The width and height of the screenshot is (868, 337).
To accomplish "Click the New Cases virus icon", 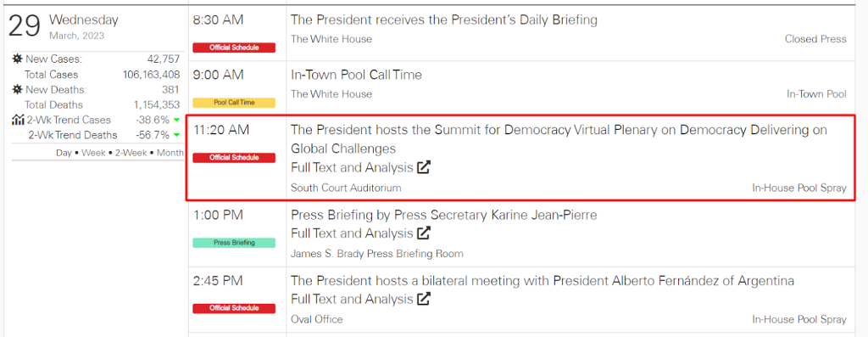I will pos(17,59).
